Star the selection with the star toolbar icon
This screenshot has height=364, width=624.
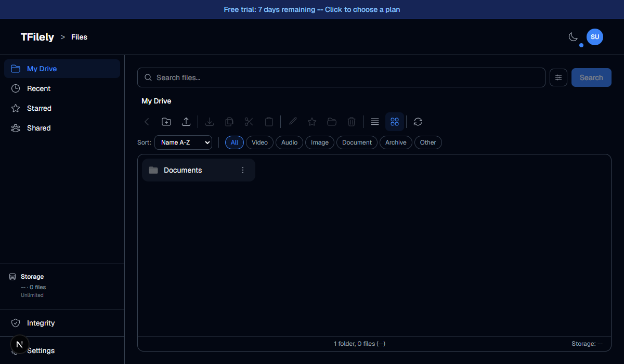(312, 122)
